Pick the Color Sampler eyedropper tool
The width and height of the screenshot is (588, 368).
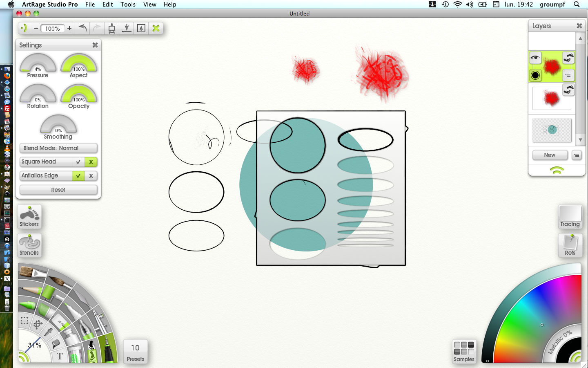[48, 332]
